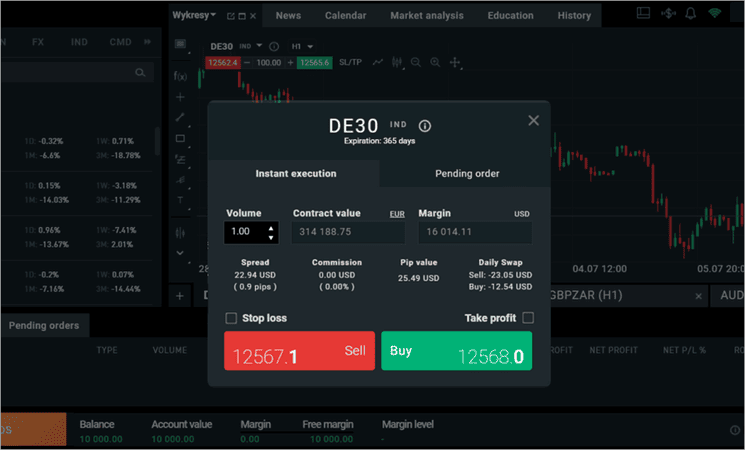745x450 pixels.
Task: Select the crosshair cursor tool in chart toolbar
Action: (x=455, y=63)
